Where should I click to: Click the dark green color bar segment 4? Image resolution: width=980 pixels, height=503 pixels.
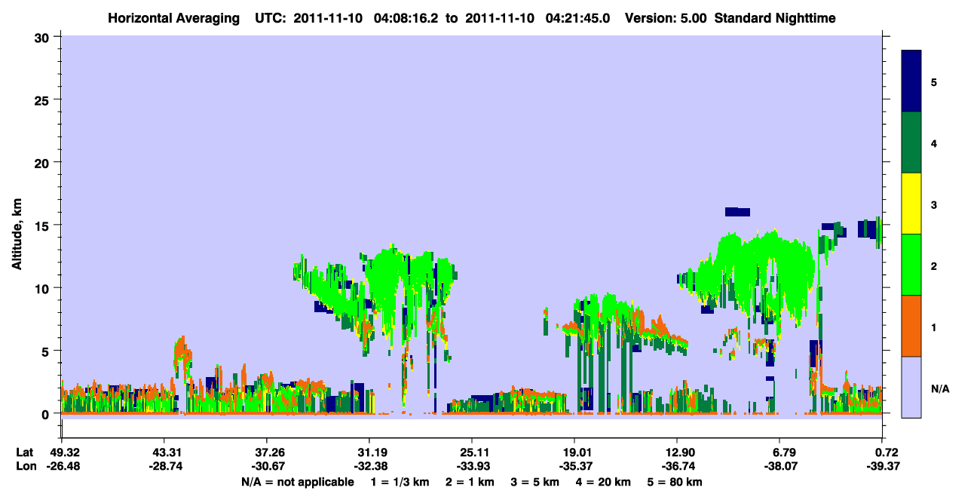click(x=911, y=143)
